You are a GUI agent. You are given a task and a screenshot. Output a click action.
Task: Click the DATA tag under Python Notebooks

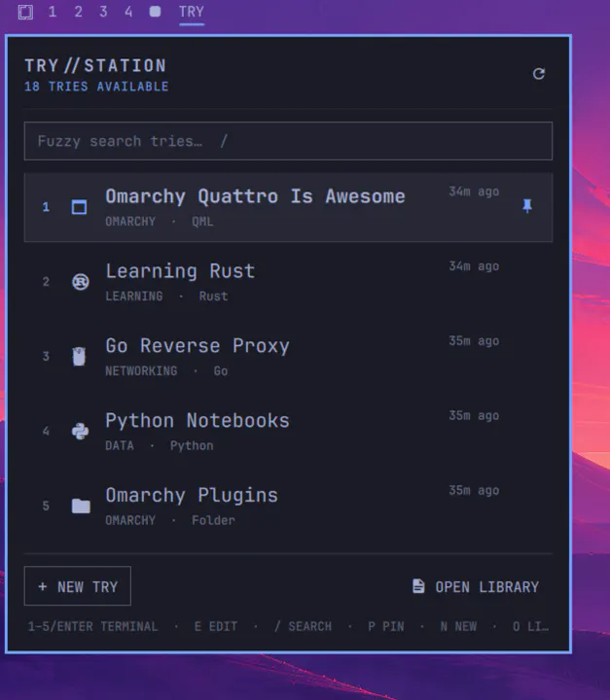[120, 445]
